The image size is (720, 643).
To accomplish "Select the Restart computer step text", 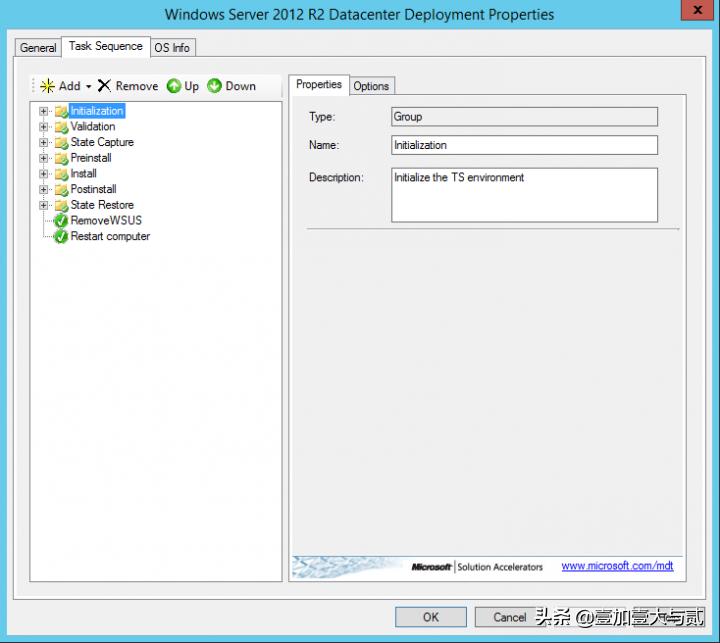I will (110, 236).
